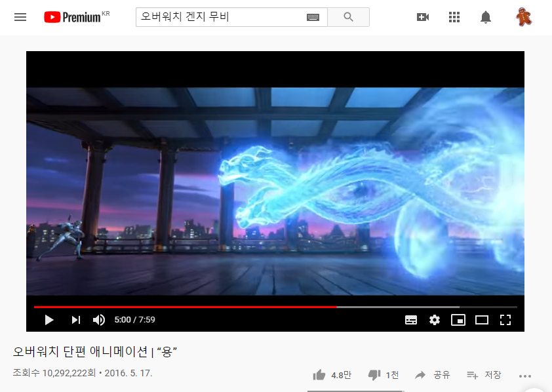Show notifications bell

click(486, 17)
